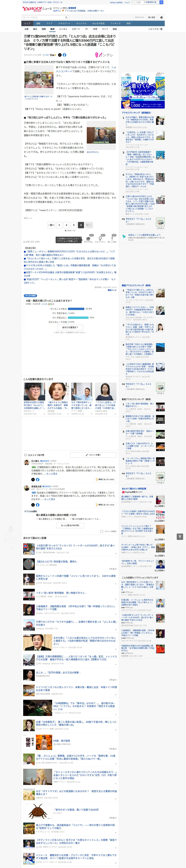The width and height of the screenshot is (186, 868).
Task: Switch to the エキスパート tab
Action: click(x=64, y=24)
